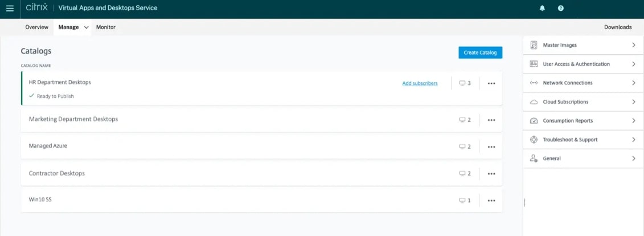The width and height of the screenshot is (644, 236).
Task: Expand User Access & Authentication chevron
Action: [x=633, y=64]
